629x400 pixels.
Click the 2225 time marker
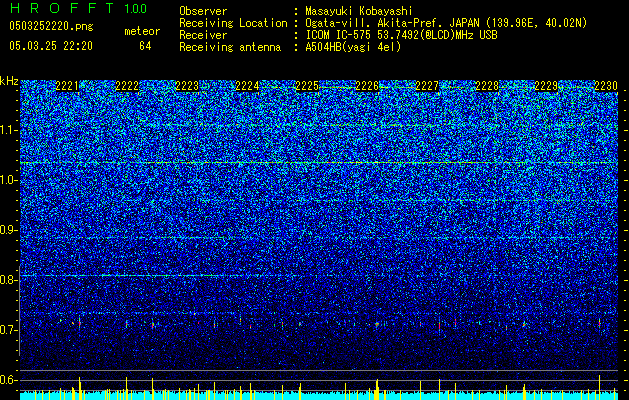coord(307,86)
